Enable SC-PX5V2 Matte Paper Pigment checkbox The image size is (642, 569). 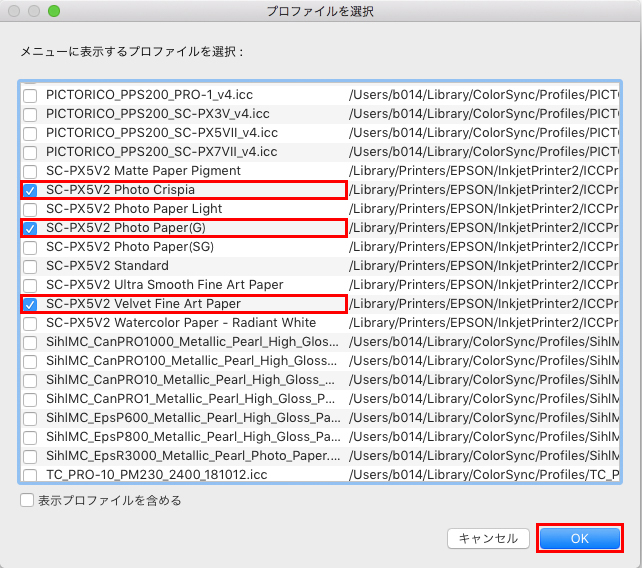[30, 172]
